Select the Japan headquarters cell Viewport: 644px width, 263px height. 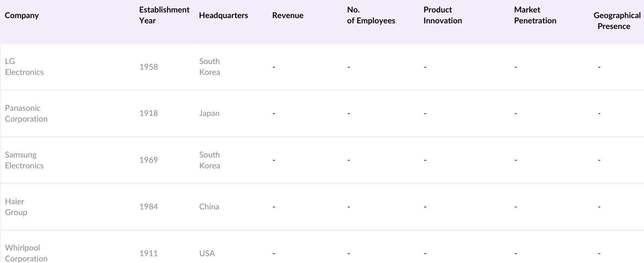click(x=209, y=114)
